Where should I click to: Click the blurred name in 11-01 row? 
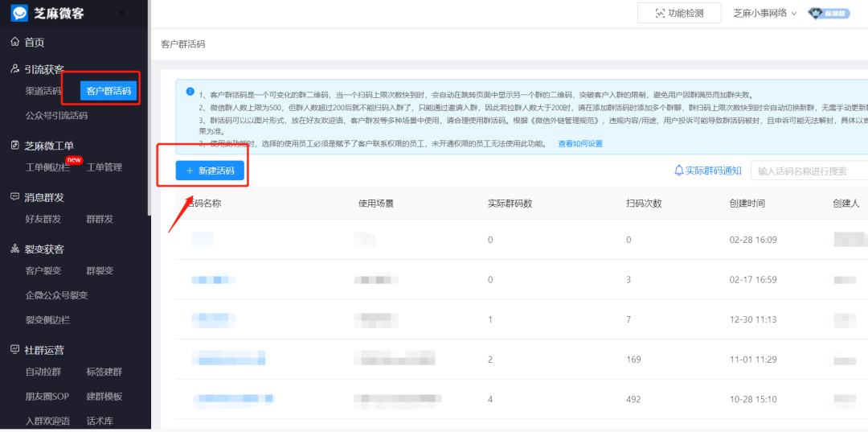pos(228,358)
